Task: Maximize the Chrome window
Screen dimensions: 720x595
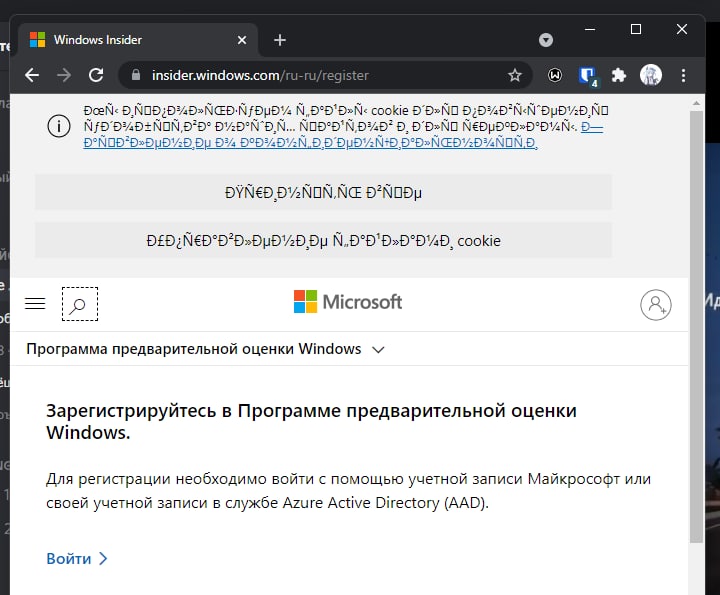Action: point(636,29)
